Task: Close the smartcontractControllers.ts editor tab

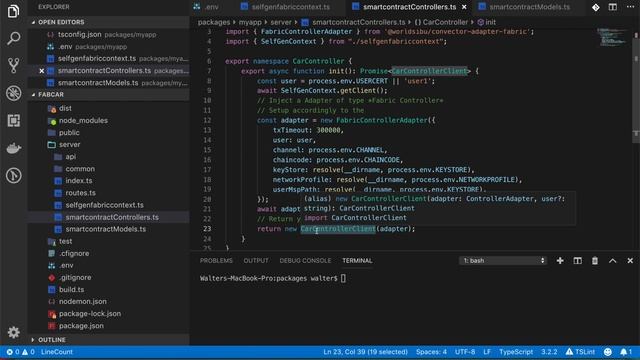Action: tap(464, 7)
